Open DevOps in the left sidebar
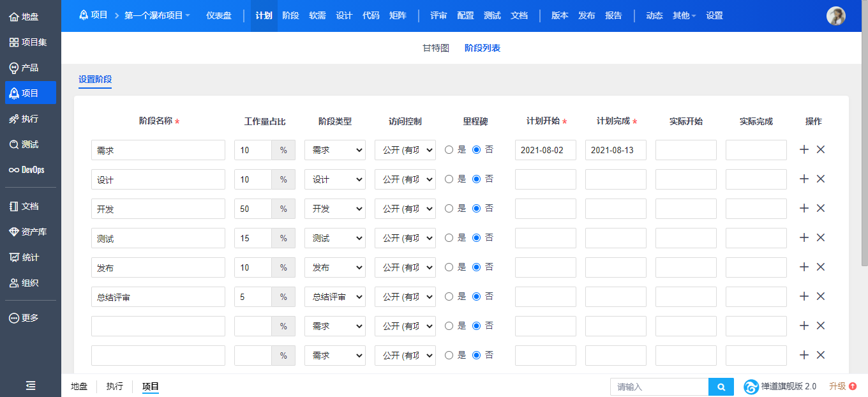The image size is (868, 397). coord(30,170)
